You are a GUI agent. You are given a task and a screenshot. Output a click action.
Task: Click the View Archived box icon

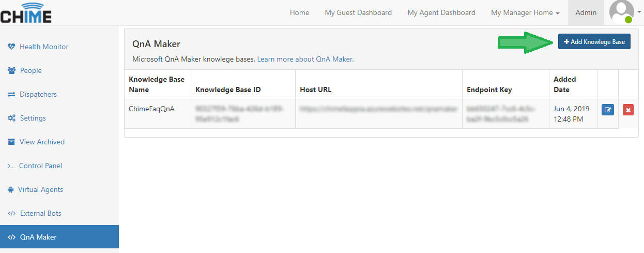point(11,142)
